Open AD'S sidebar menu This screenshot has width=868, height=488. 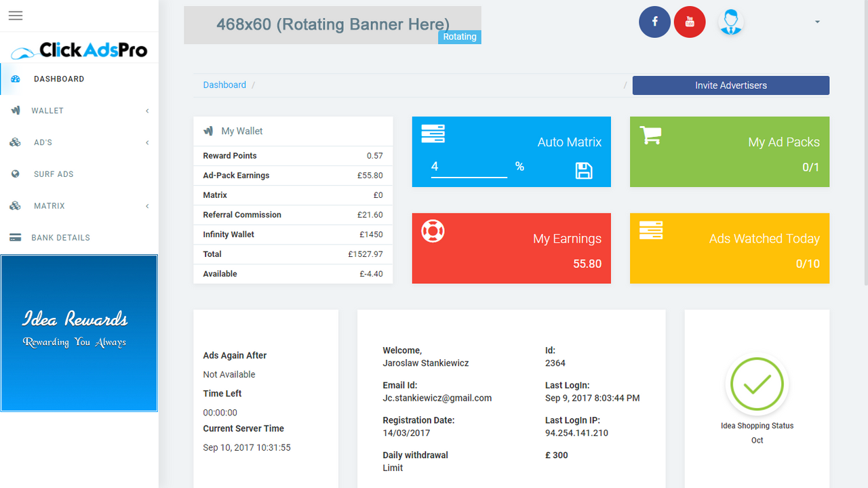tap(79, 142)
